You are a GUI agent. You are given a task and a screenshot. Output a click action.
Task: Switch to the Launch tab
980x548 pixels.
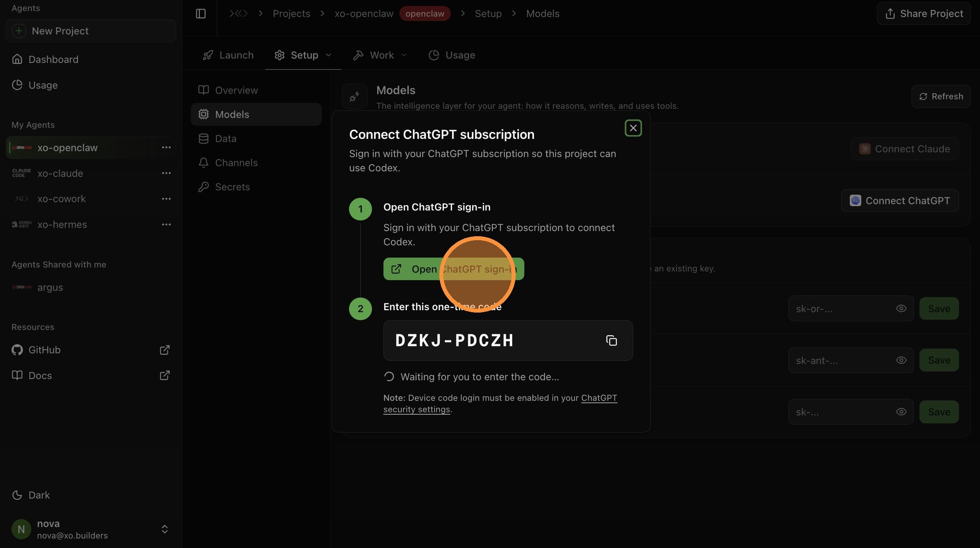(228, 55)
